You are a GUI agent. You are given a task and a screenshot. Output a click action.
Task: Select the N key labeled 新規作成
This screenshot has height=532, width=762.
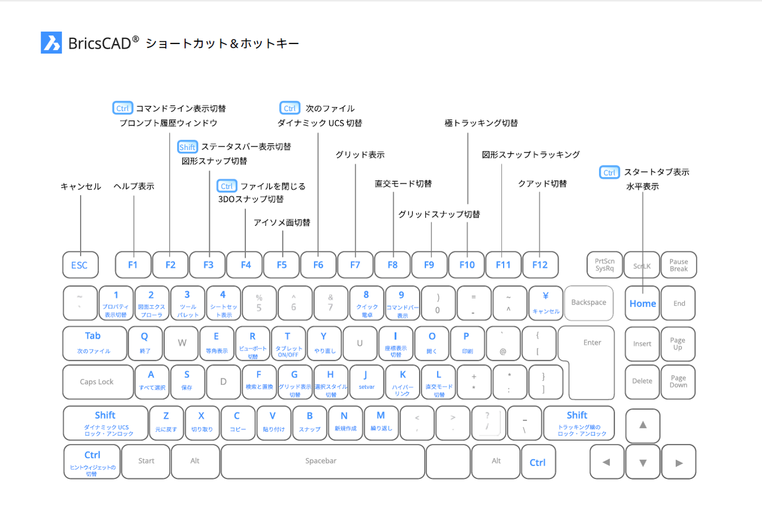point(345,423)
